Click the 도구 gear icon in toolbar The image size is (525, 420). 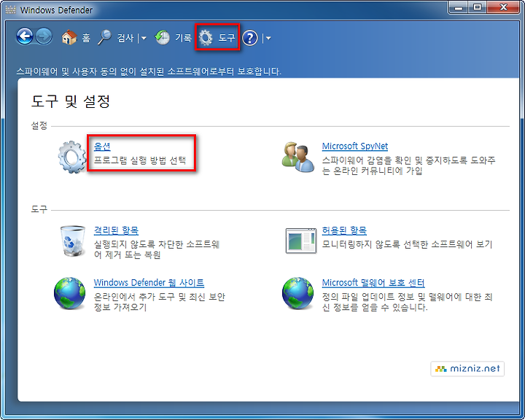(205, 37)
